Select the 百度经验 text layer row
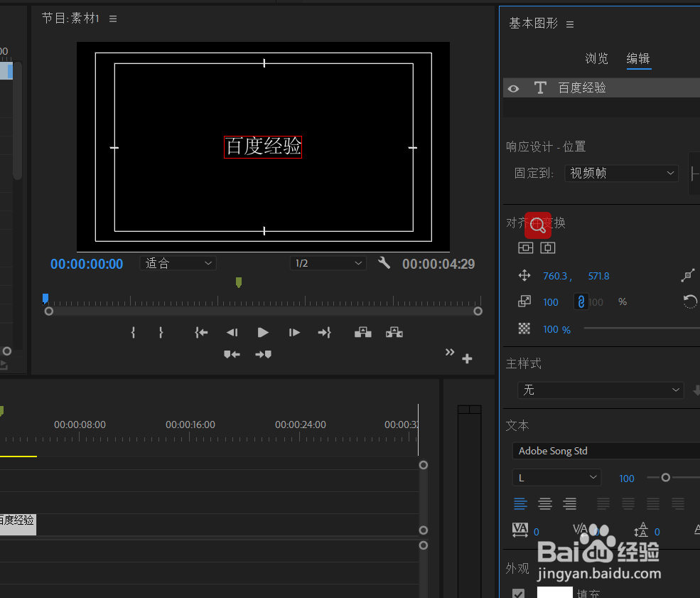 pos(601,87)
